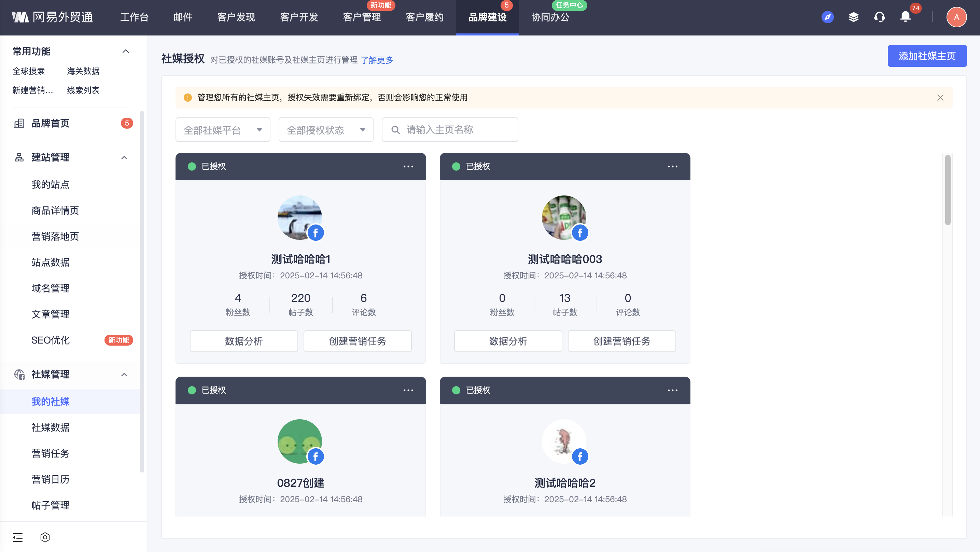
Task: Dismiss the orange warning notice banner
Action: (x=940, y=98)
